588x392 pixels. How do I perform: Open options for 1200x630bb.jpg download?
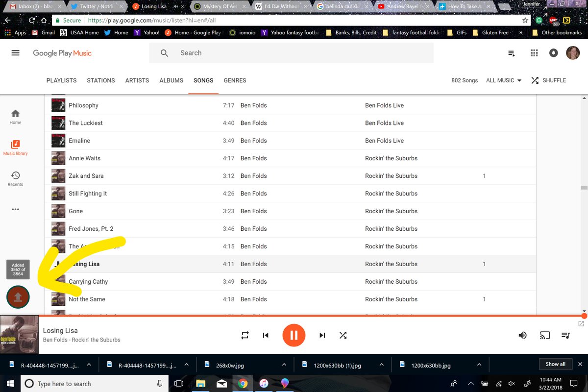click(x=478, y=365)
